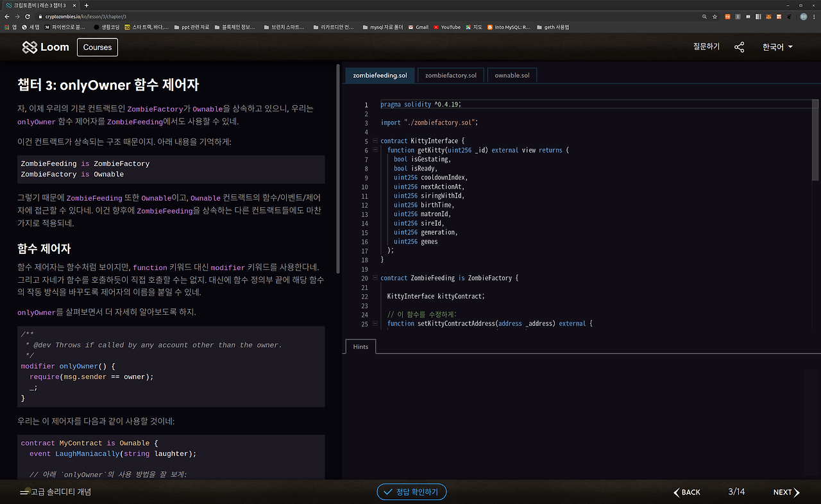
Task: Open the 'geth 사용법' bookmark folder
Action: click(552, 27)
